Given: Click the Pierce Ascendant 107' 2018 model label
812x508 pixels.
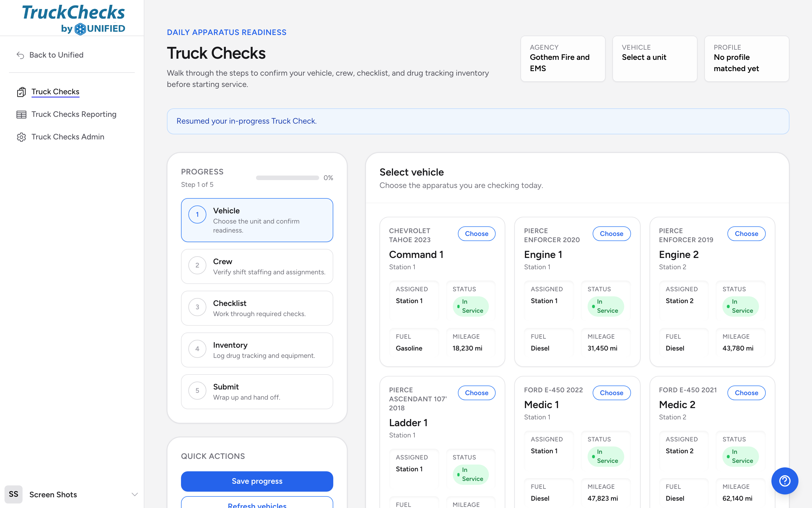Looking at the screenshot, I should pyautogui.click(x=418, y=399).
